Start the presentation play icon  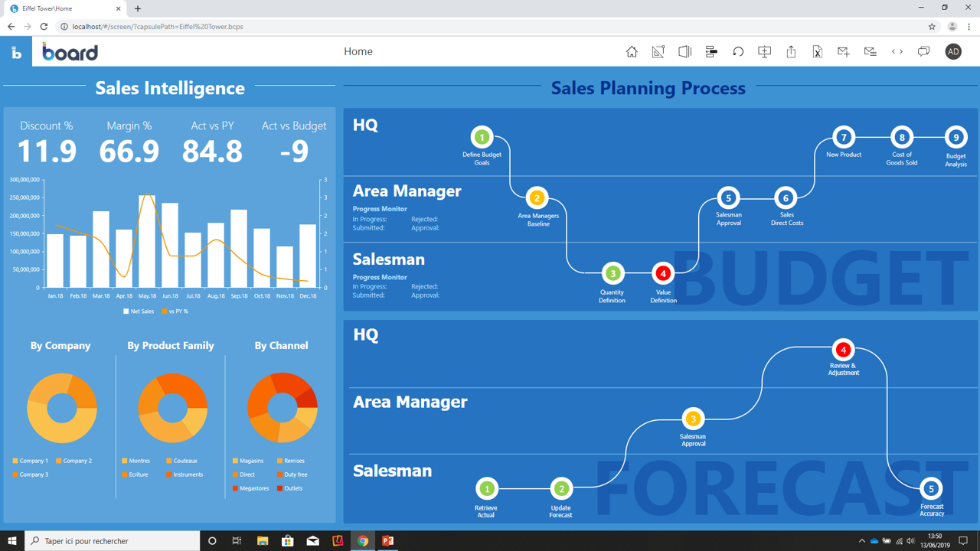pyautogui.click(x=684, y=51)
